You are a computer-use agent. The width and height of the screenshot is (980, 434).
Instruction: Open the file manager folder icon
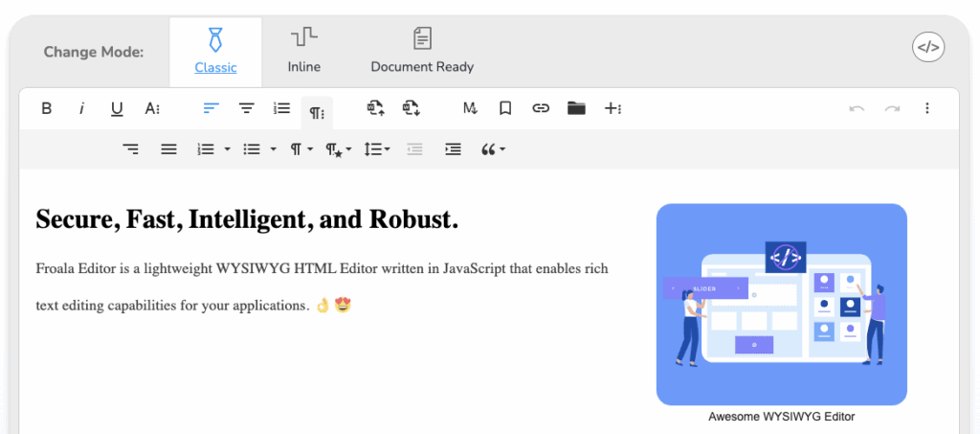pyautogui.click(x=576, y=108)
